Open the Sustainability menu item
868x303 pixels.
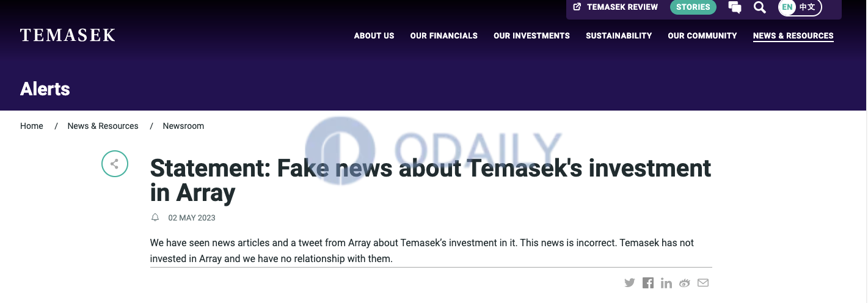(x=619, y=35)
